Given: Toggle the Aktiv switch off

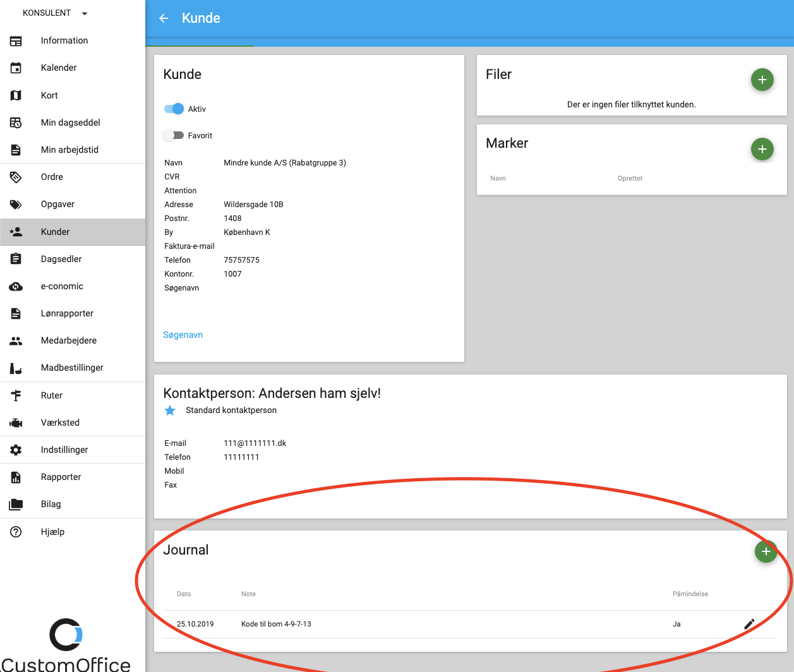Looking at the screenshot, I should click(x=174, y=109).
